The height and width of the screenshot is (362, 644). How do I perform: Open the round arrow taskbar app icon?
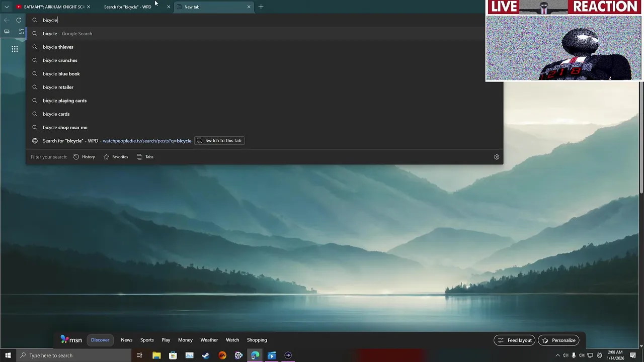(288, 355)
